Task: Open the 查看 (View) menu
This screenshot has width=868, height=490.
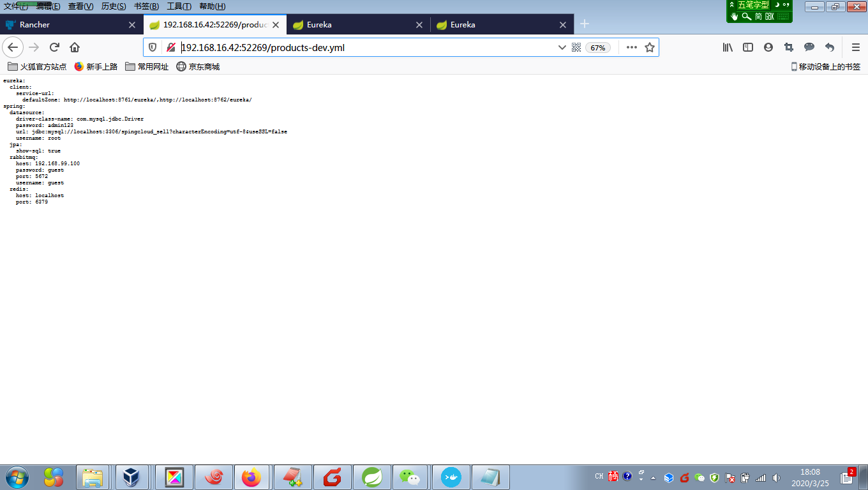Action: pyautogui.click(x=80, y=6)
